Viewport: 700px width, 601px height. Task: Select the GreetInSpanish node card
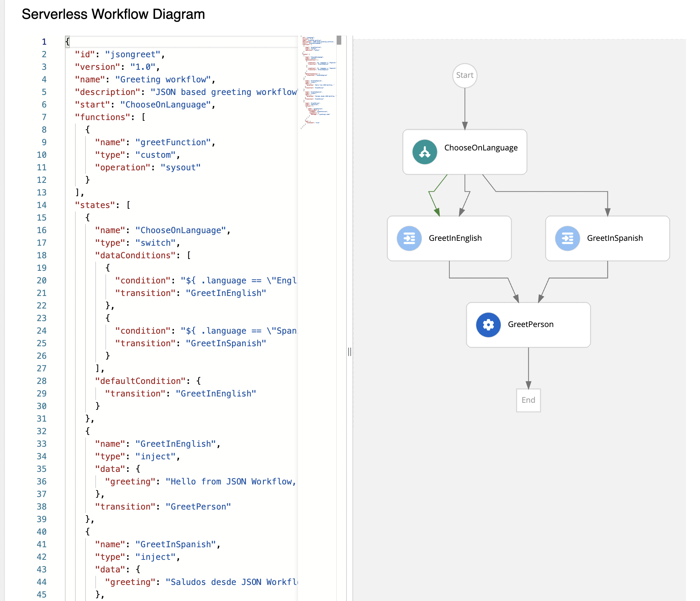pos(615,238)
